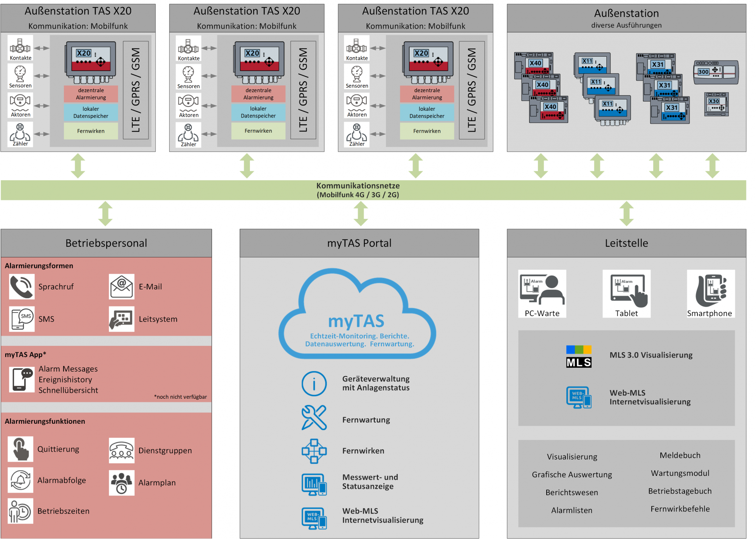The height and width of the screenshot is (539, 756).
Task: Click the Leitstelle panel header
Action: coord(626,243)
